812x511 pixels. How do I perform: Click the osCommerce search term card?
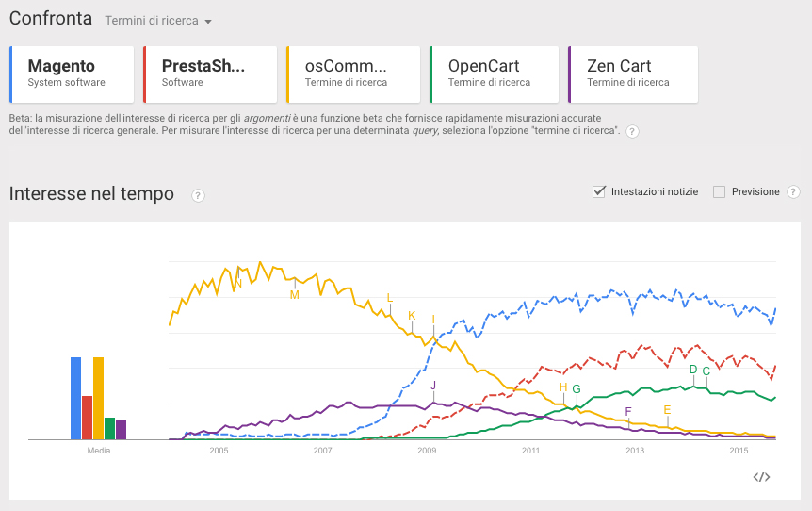[353, 74]
